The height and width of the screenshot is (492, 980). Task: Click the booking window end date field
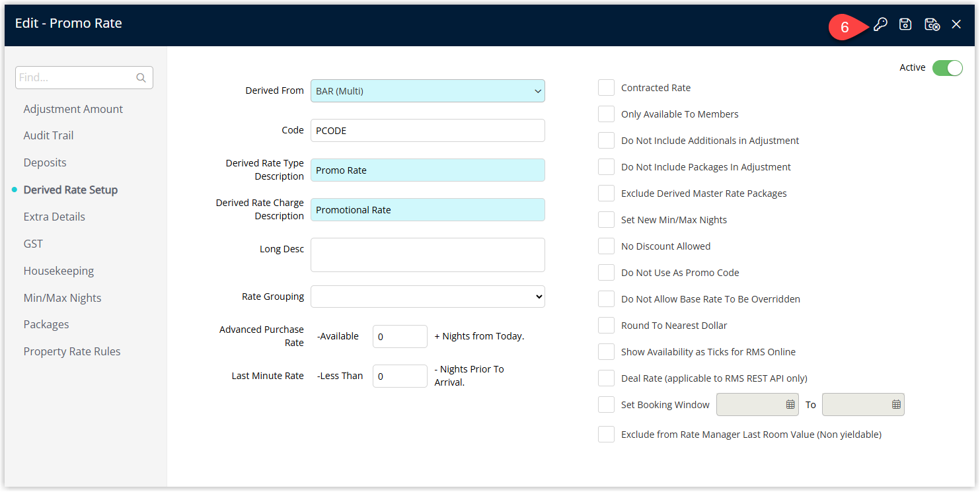click(x=863, y=405)
